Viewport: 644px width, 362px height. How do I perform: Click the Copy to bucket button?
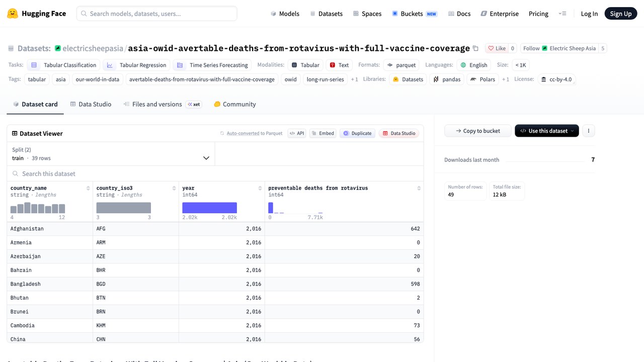coord(478,131)
